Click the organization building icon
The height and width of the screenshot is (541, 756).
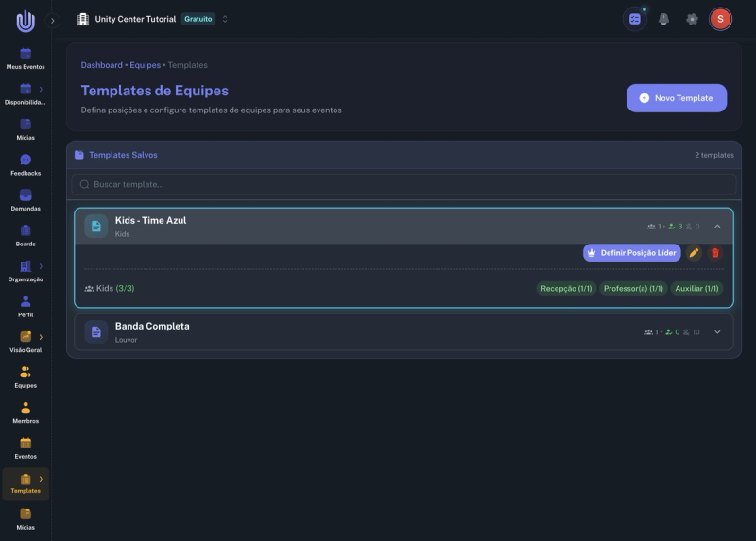pyautogui.click(x=83, y=19)
